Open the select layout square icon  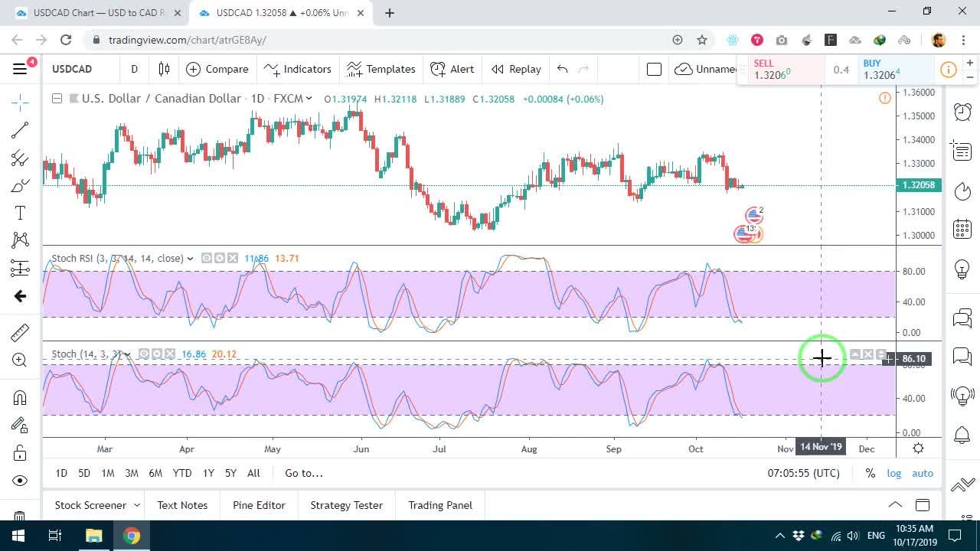click(654, 69)
